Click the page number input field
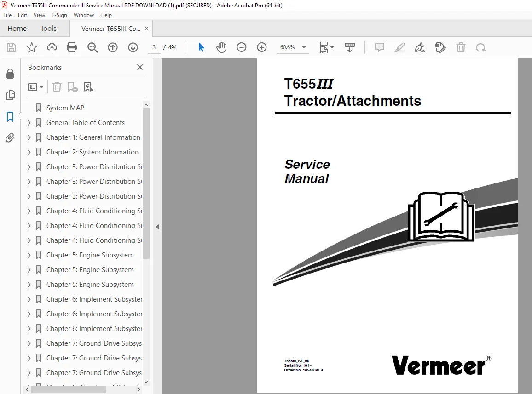Viewport: 532px width, 394px height. (x=154, y=47)
